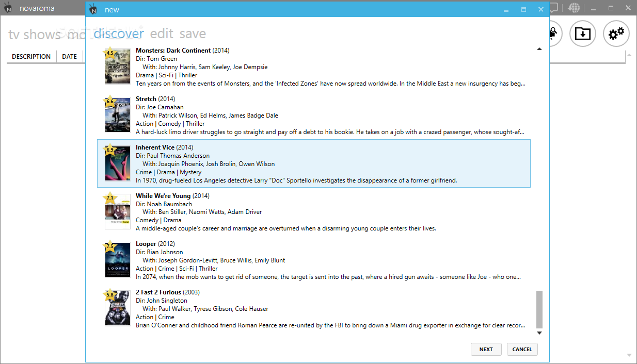Click the description starting "Brian O'Conner and childhood friend"
Viewport: 637px width, 364px height.
pos(331,325)
